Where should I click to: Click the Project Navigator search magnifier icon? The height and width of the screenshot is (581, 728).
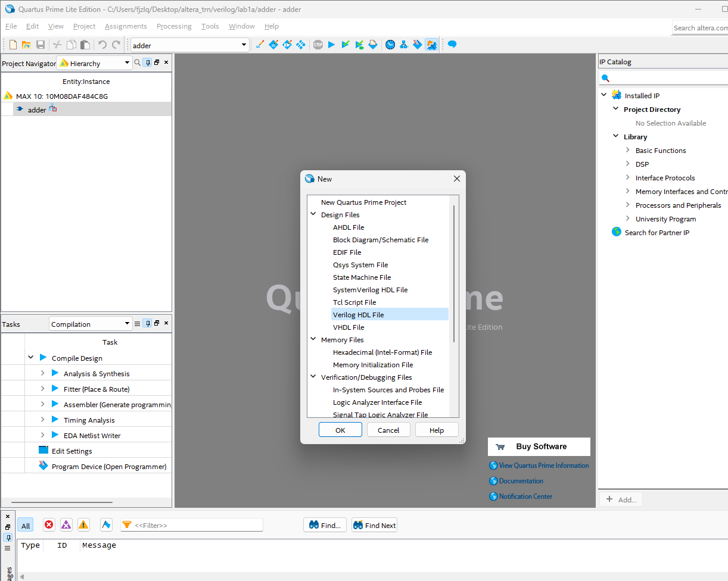click(x=138, y=63)
